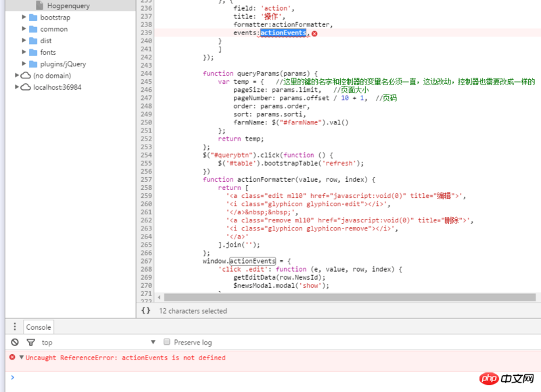Switch to the Console tab
This screenshot has width=541, height=392.
tap(39, 327)
